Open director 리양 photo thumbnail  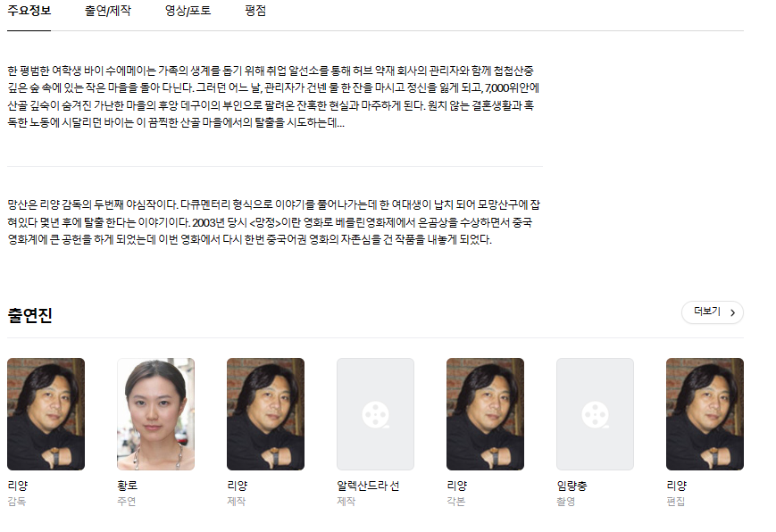(x=46, y=414)
